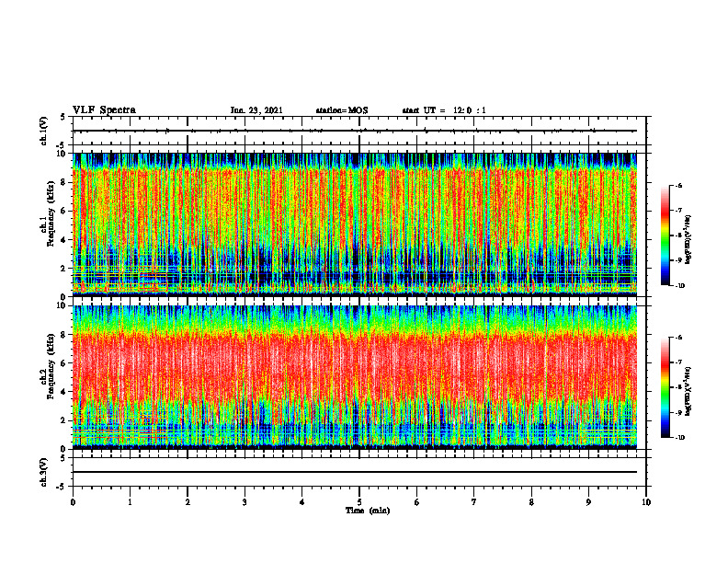Click the "station=MOS" header text
Screen dimensions: 728x563
342,110
